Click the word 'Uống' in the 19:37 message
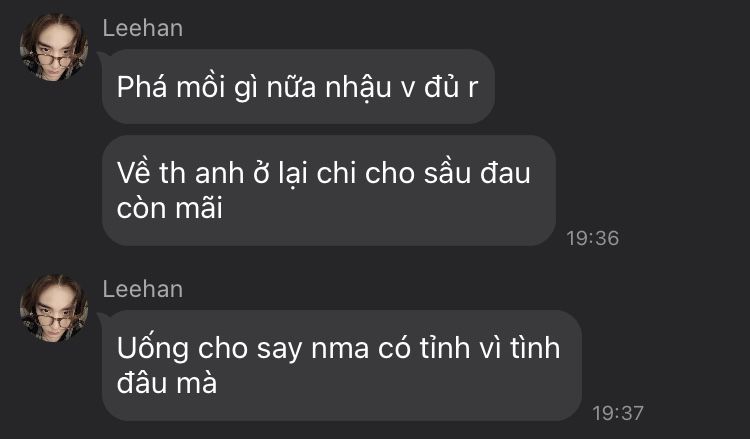 click(153, 350)
